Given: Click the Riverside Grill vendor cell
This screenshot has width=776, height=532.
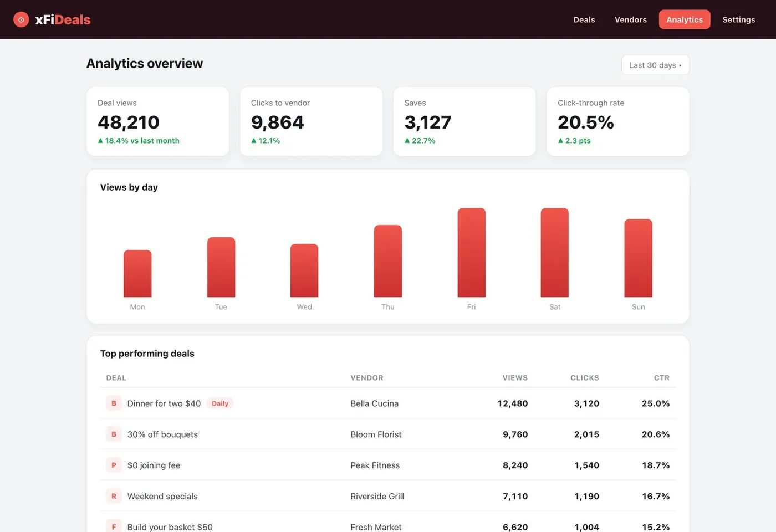Looking at the screenshot, I should (x=377, y=497).
